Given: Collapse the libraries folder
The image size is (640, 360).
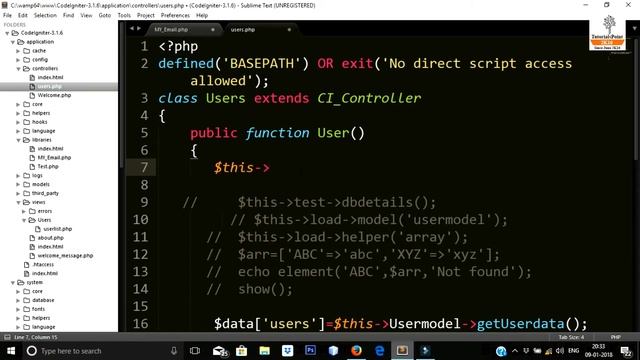Looking at the screenshot, I should tap(18, 140).
